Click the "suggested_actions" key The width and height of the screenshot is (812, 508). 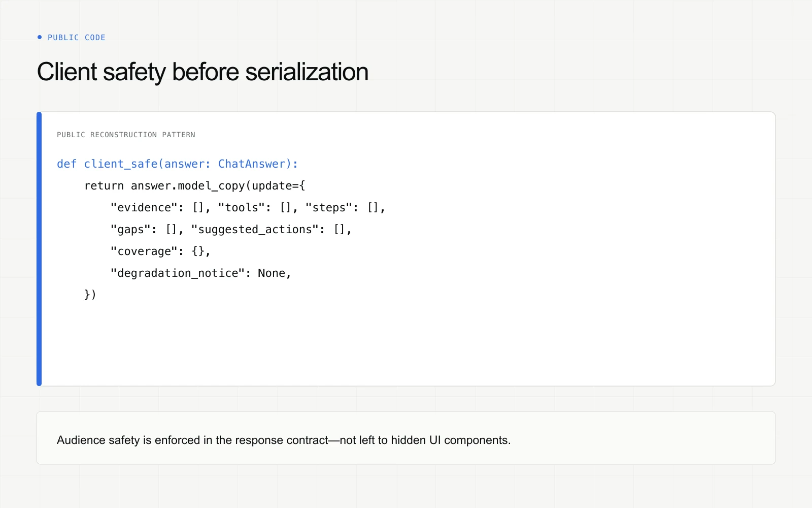click(x=255, y=230)
